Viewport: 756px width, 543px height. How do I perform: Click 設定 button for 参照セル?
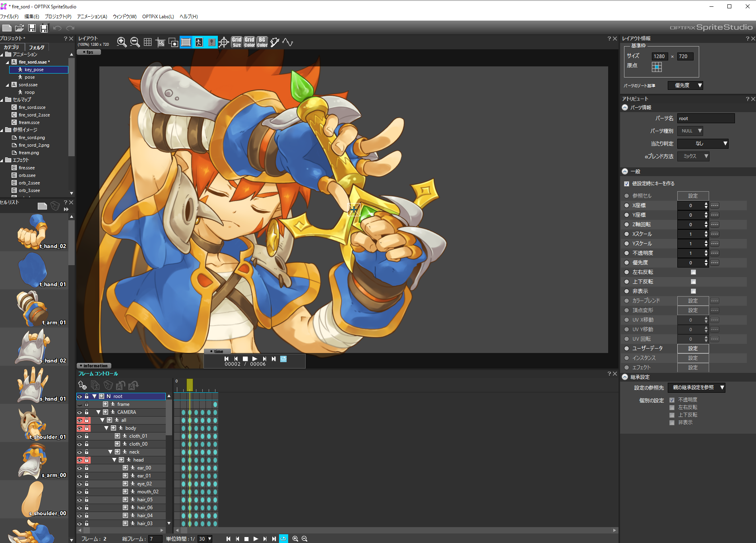(693, 196)
